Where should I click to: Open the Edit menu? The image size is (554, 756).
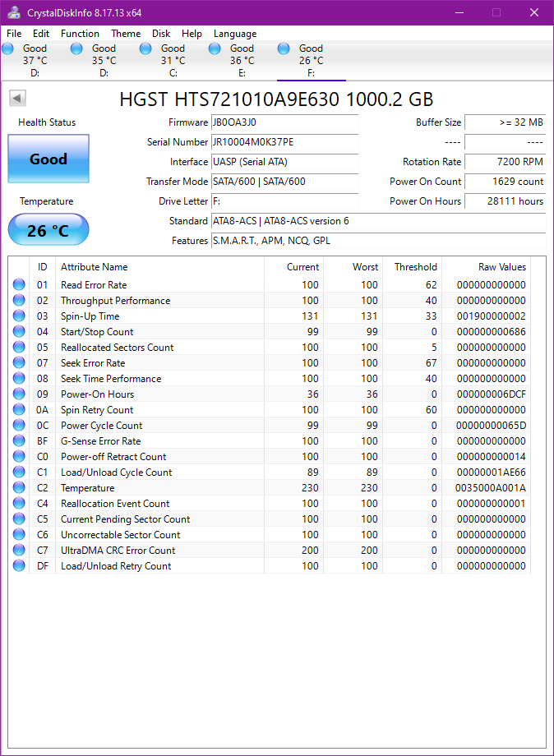[x=41, y=33]
